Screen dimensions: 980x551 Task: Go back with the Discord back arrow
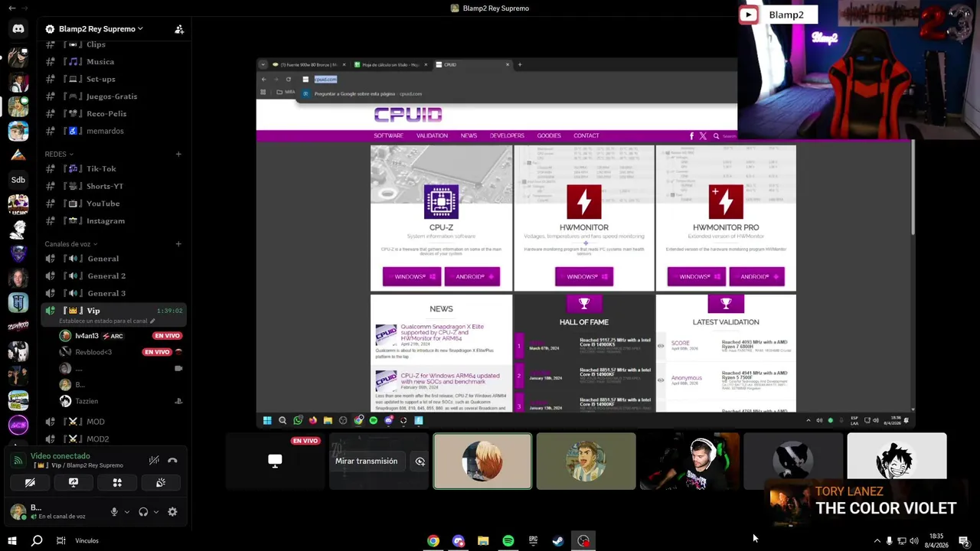click(x=11, y=8)
